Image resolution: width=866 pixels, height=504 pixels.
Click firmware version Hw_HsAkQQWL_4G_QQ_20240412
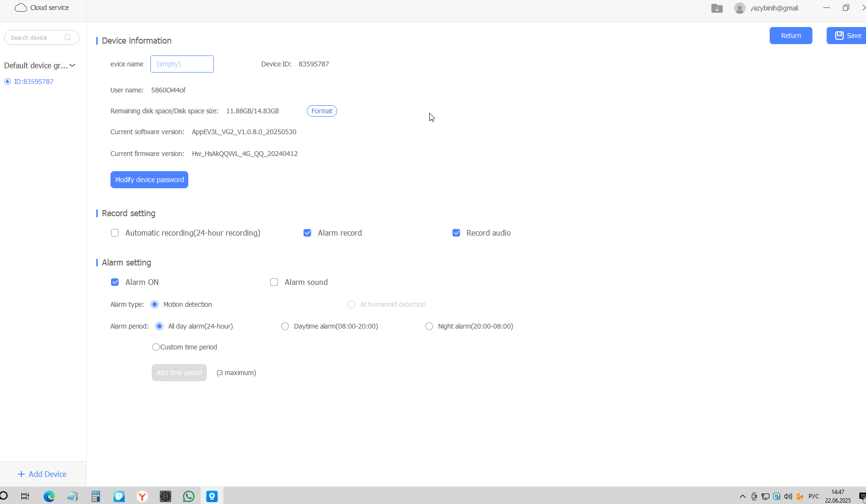click(x=245, y=154)
